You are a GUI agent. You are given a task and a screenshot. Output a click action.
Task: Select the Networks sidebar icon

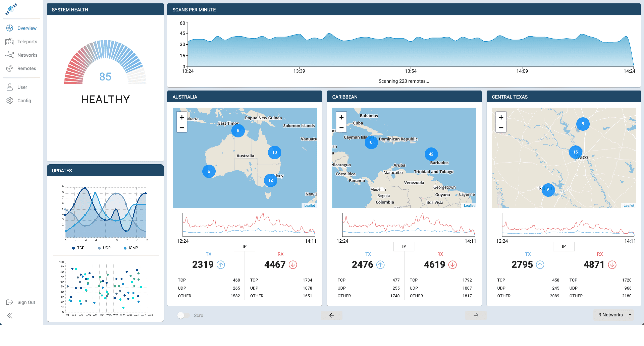[10, 55]
